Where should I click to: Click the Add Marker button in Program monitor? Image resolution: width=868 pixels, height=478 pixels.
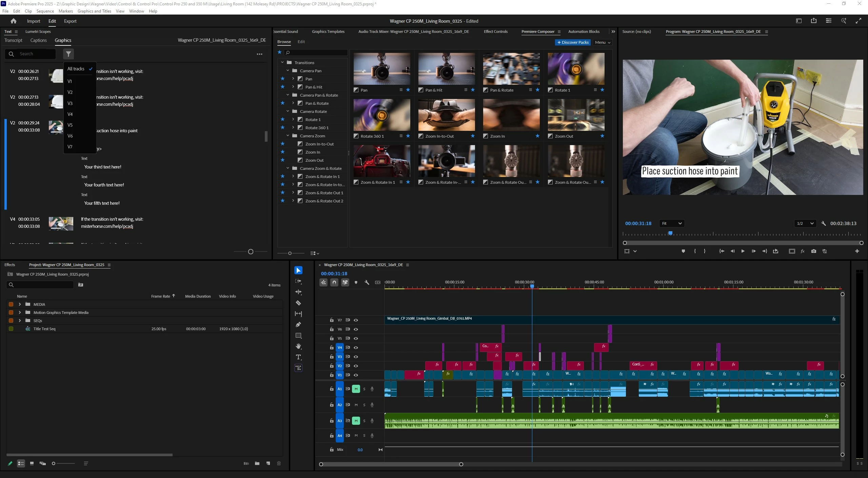pyautogui.click(x=683, y=251)
